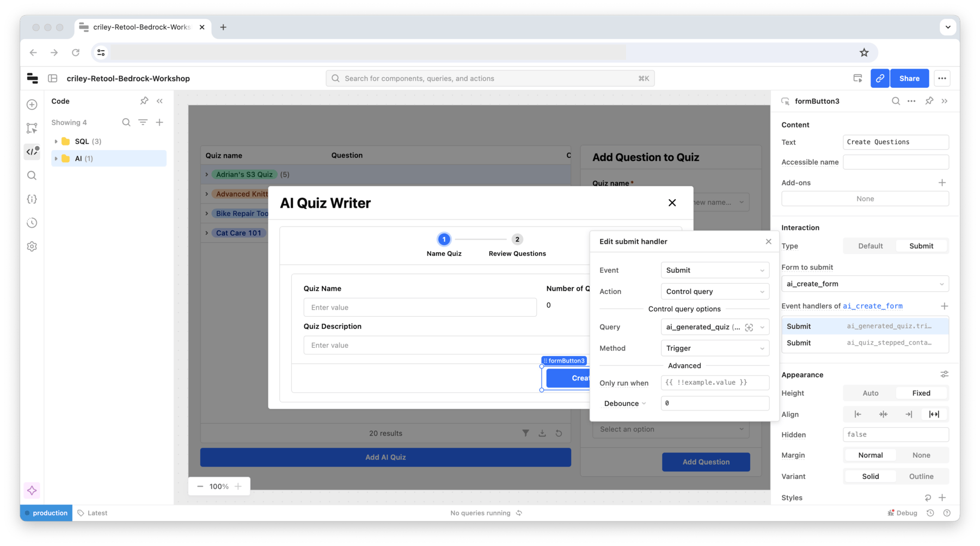980x546 pixels.
Task: Open the AI assistant sparkle icon at bottom left
Action: [32, 490]
